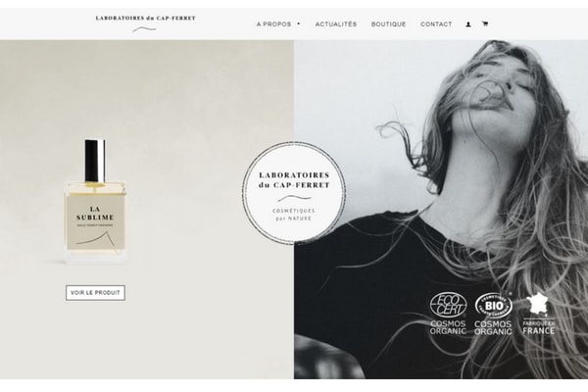The image size is (588, 392).
Task: Click the circular Laboratoires du Cap-Ferret emblem
Action: 294,193
